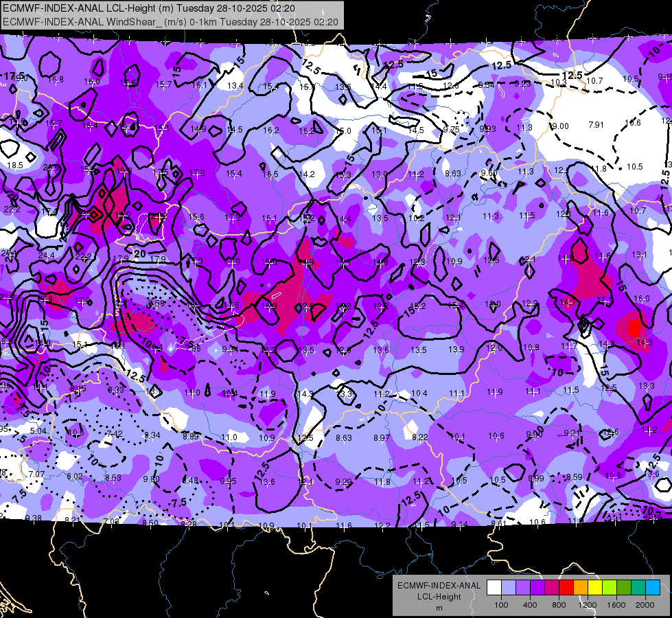The height and width of the screenshot is (618, 672).
Task: Click the wind shear value 7.42
Action: (115, 434)
